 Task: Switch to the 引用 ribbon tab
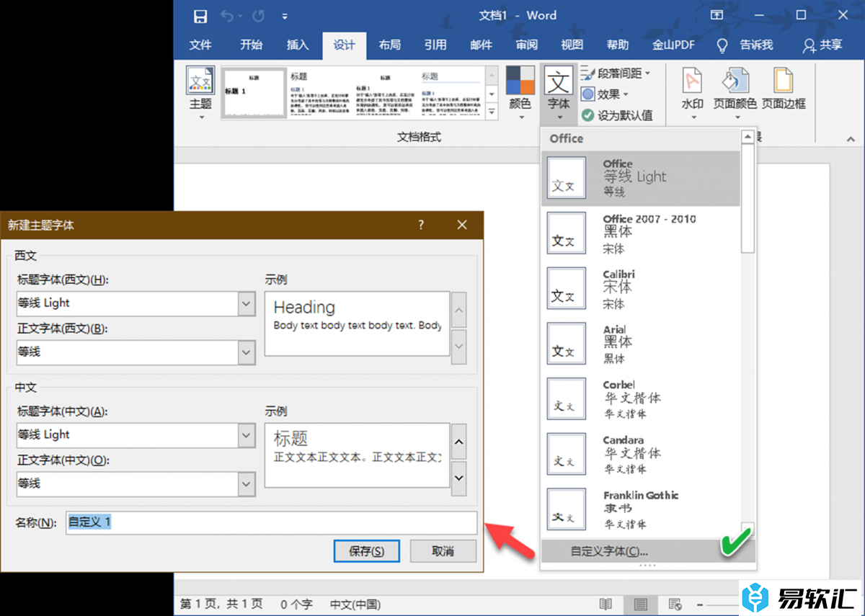tap(435, 45)
